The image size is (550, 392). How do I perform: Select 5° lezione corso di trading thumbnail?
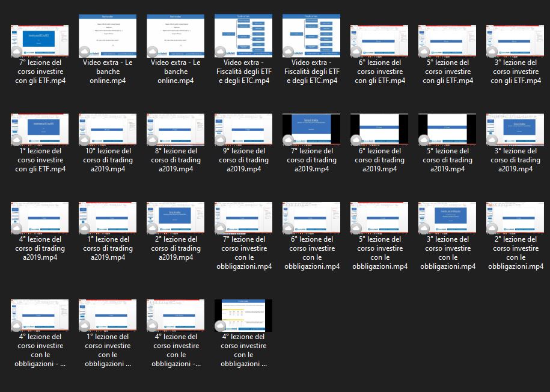click(447, 130)
